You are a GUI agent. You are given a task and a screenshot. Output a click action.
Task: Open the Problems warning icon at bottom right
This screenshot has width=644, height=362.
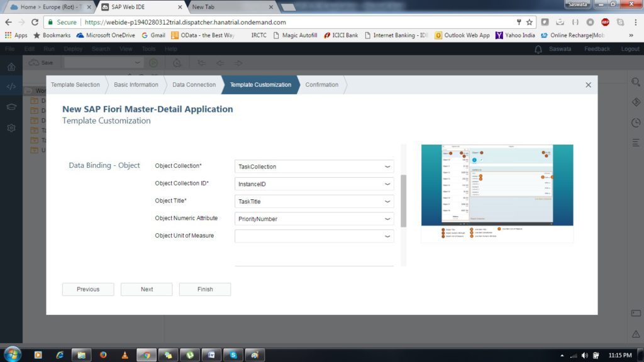(636, 334)
